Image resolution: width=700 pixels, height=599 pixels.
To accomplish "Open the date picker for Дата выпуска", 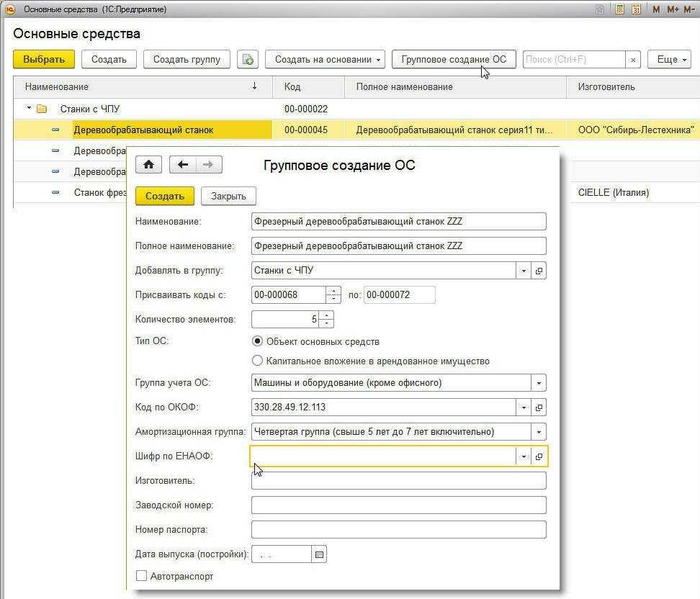I will click(x=320, y=554).
